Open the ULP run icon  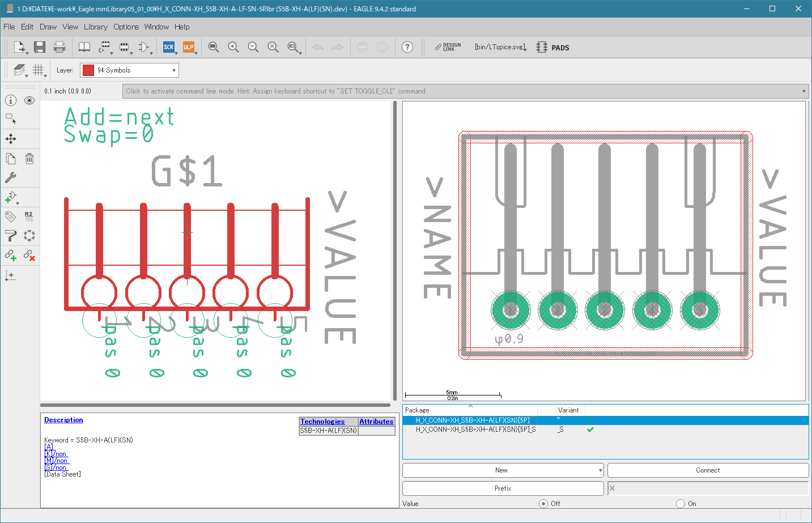[189, 47]
